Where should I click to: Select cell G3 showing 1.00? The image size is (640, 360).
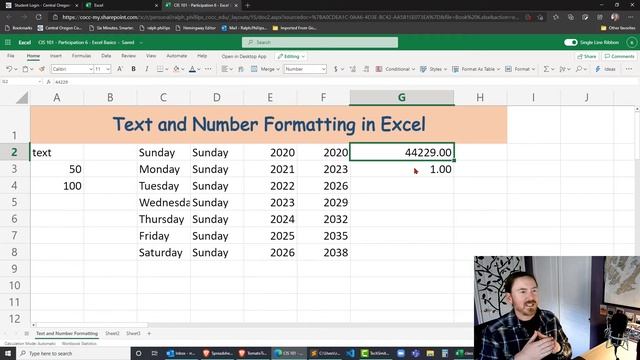tap(402, 169)
